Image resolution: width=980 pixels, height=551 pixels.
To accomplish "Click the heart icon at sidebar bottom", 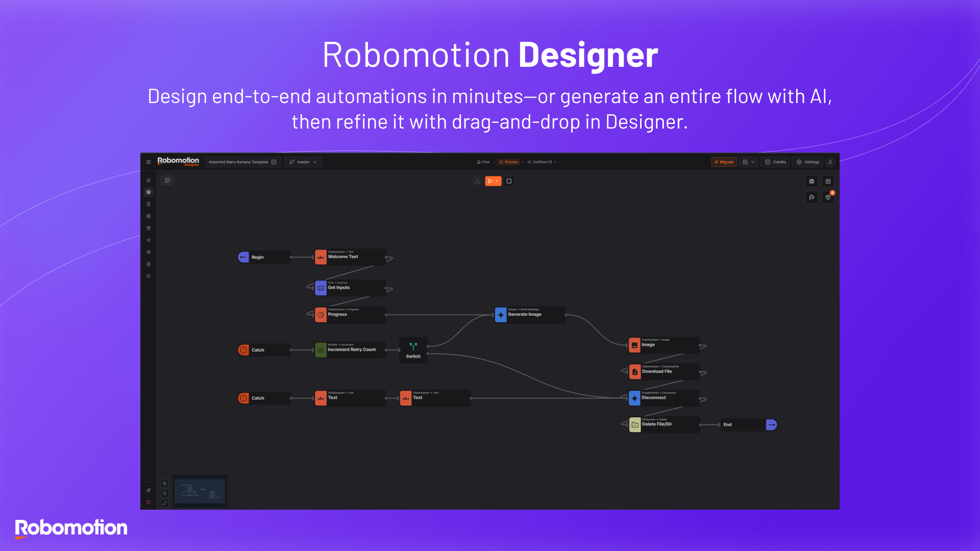I will point(148,503).
